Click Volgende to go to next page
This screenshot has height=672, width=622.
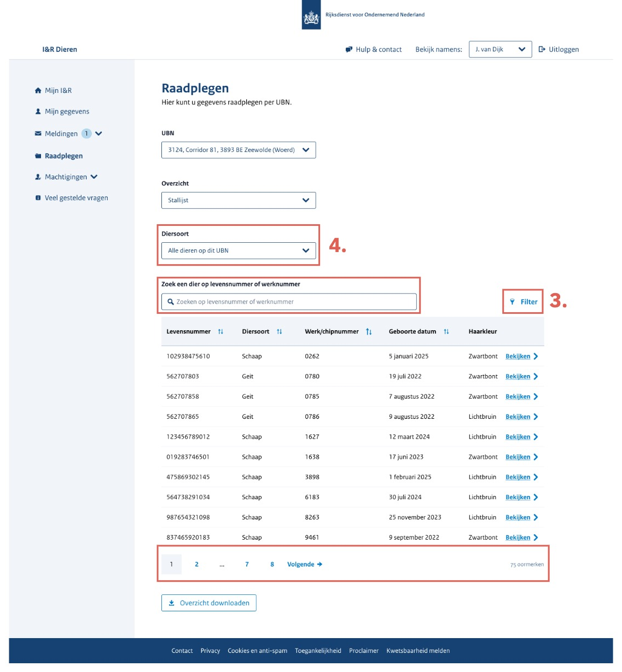305,564
